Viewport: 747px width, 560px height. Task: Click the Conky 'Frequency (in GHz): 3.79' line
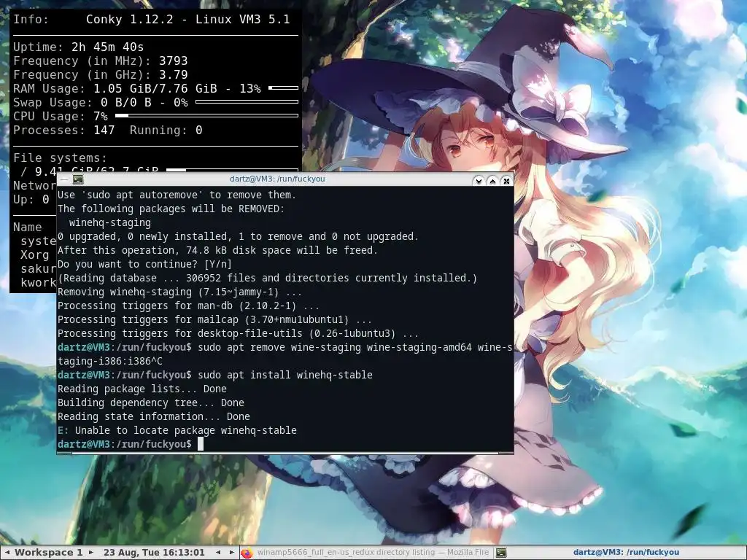coord(101,75)
